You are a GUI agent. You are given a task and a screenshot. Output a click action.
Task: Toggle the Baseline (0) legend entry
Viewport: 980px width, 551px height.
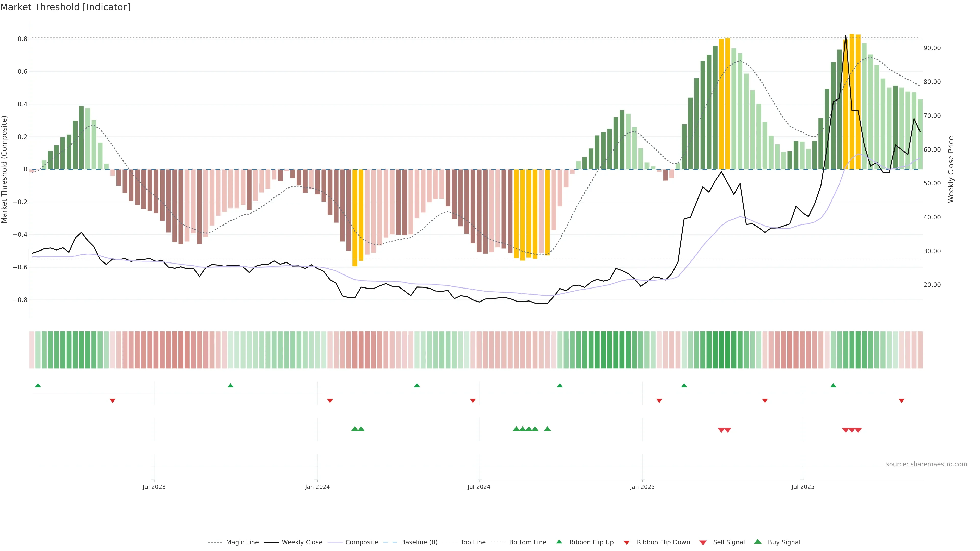click(x=419, y=542)
